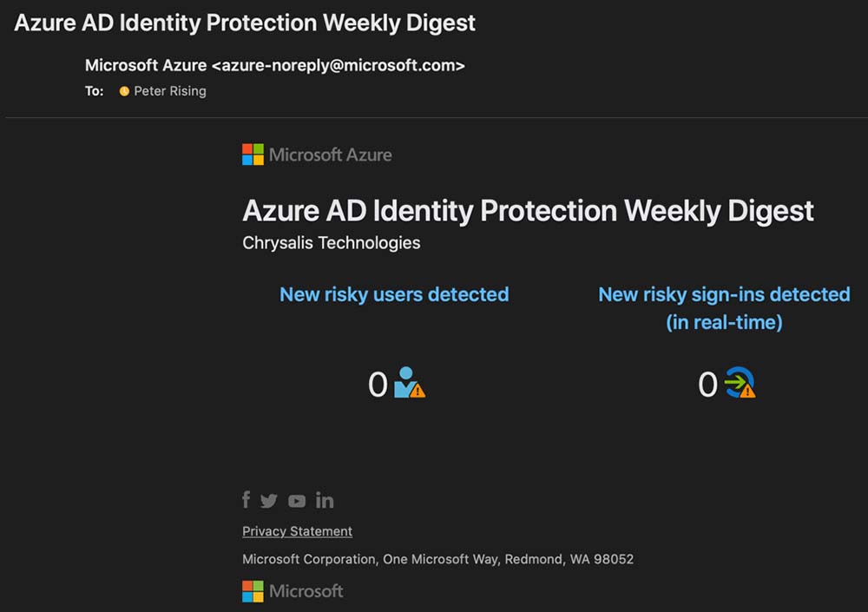Open the Privacy Statement link

click(297, 531)
